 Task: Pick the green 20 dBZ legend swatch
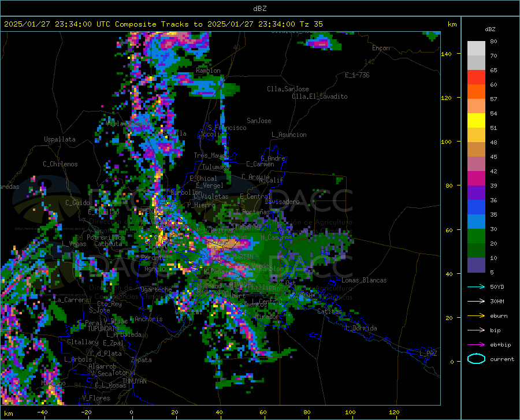click(476, 236)
